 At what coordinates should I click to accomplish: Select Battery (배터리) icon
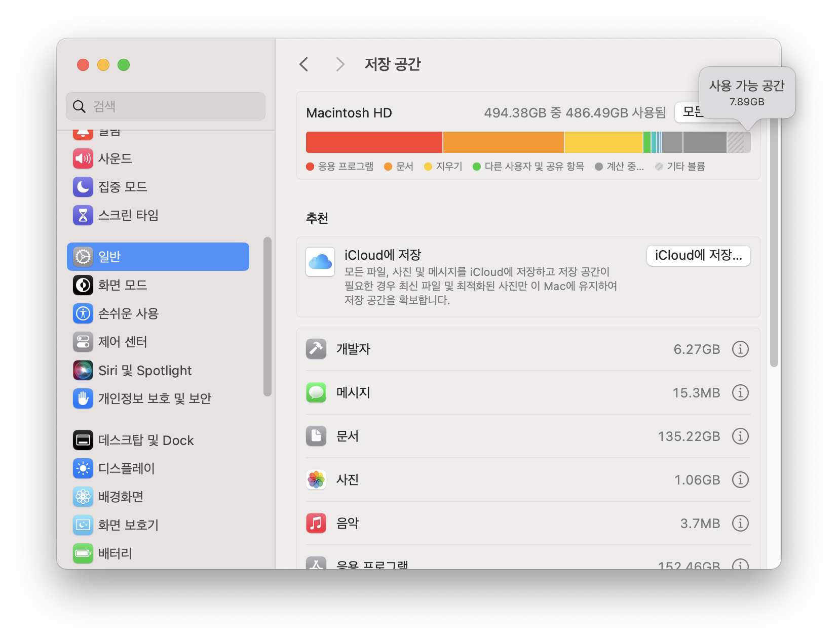pos(83,553)
